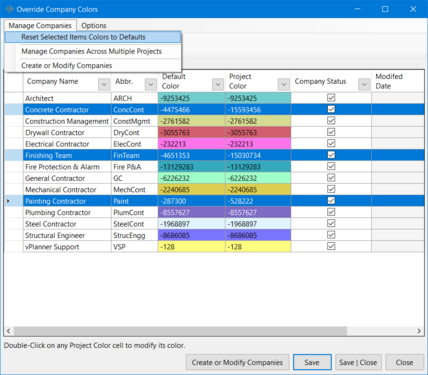The image size is (428, 375).
Task: Click the app icon in title bar
Action: pyautogui.click(x=9, y=9)
